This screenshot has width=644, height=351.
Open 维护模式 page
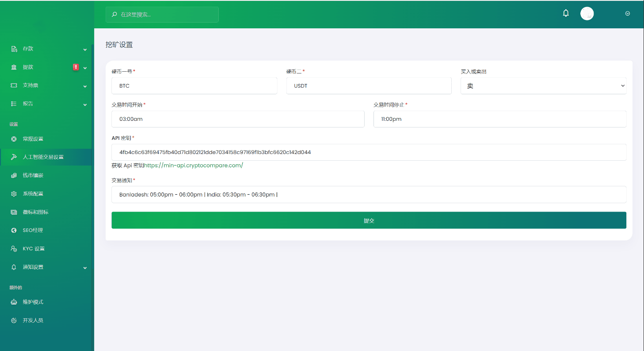47,302
